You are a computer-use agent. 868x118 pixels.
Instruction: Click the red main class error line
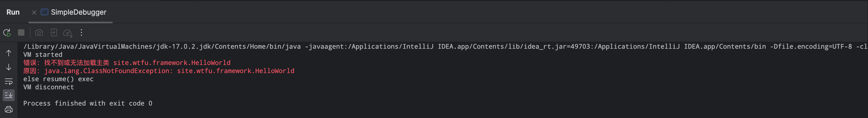(127, 63)
